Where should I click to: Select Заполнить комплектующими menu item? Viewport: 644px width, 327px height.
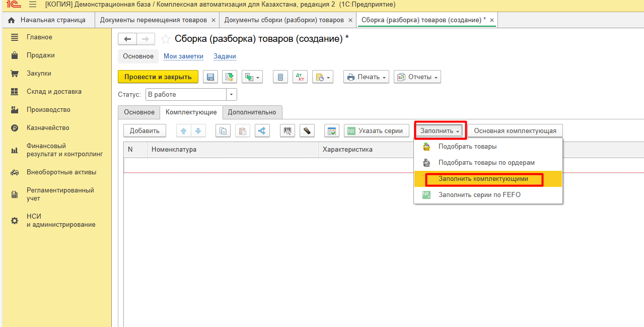(483, 179)
